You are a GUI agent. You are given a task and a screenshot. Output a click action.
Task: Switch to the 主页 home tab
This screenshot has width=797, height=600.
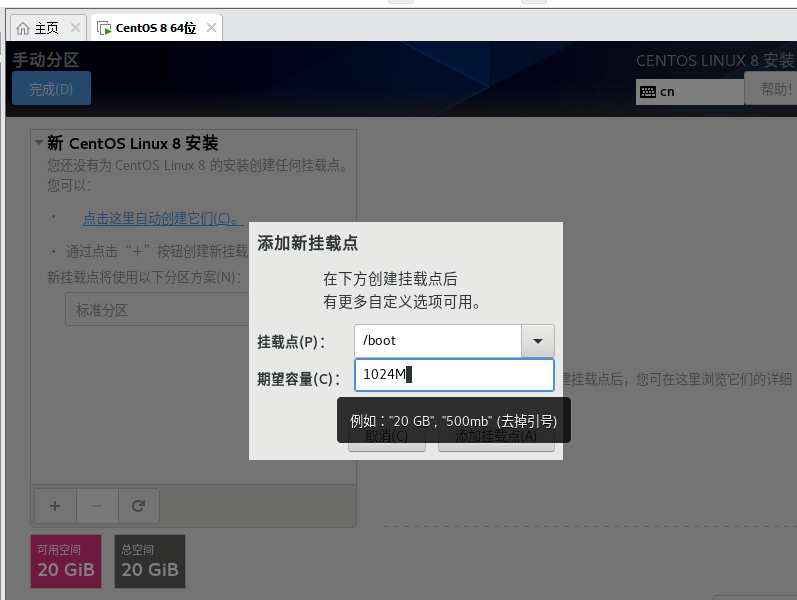click(46, 28)
